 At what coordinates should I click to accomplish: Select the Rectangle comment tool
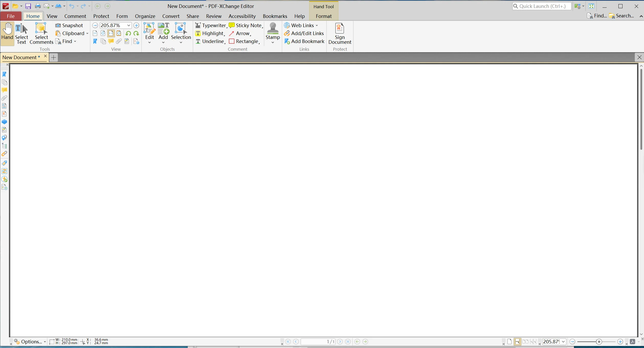point(244,41)
